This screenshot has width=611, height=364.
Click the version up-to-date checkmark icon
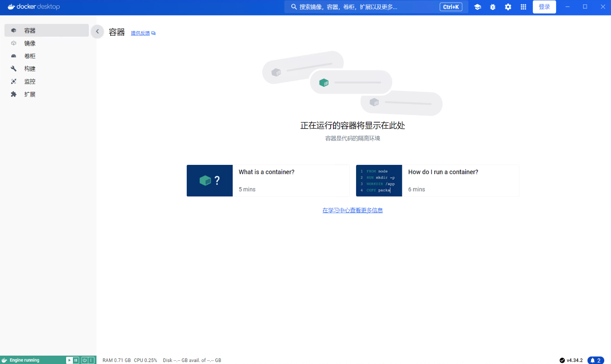[562, 360]
